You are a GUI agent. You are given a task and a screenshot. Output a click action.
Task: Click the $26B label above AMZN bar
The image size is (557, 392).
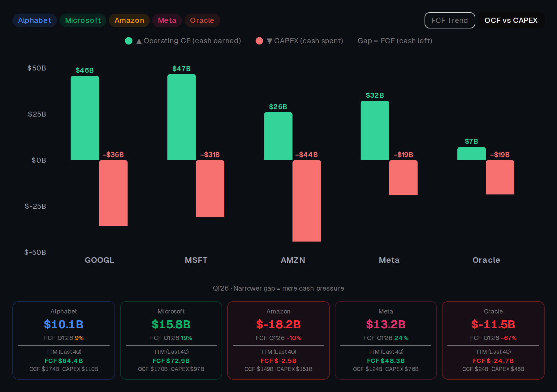click(x=278, y=107)
